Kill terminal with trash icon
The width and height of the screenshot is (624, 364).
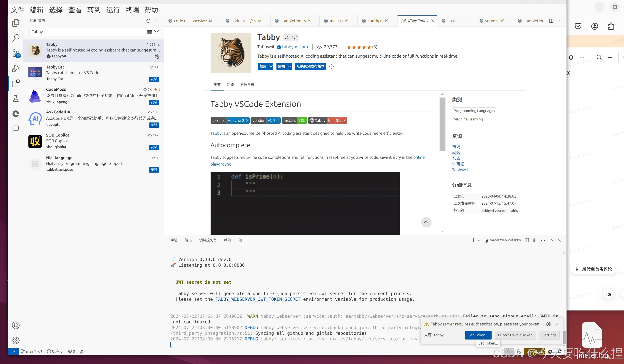534,240
